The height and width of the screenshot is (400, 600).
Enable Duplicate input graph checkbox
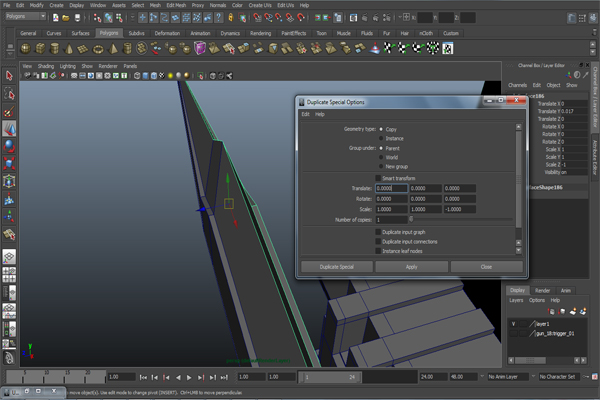tap(378, 232)
